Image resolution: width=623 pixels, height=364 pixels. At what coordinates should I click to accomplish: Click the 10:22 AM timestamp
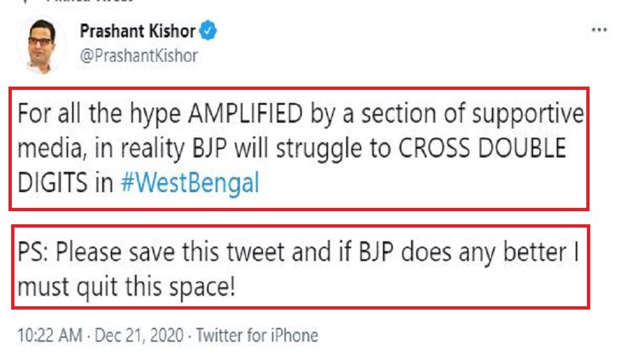tap(49, 336)
